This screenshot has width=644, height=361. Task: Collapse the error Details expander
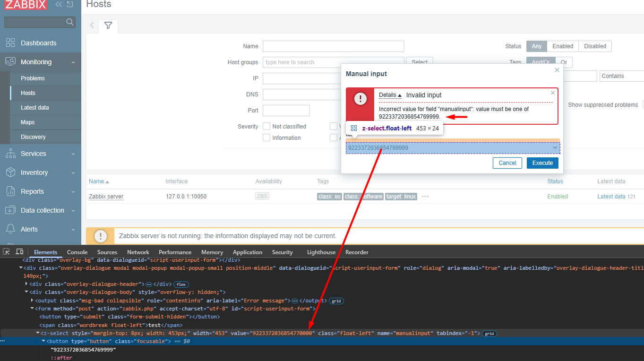pyautogui.click(x=390, y=95)
